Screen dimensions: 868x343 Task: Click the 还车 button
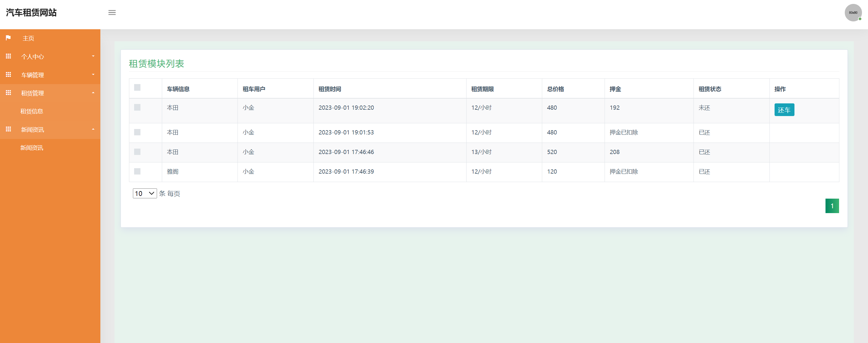[x=784, y=110]
